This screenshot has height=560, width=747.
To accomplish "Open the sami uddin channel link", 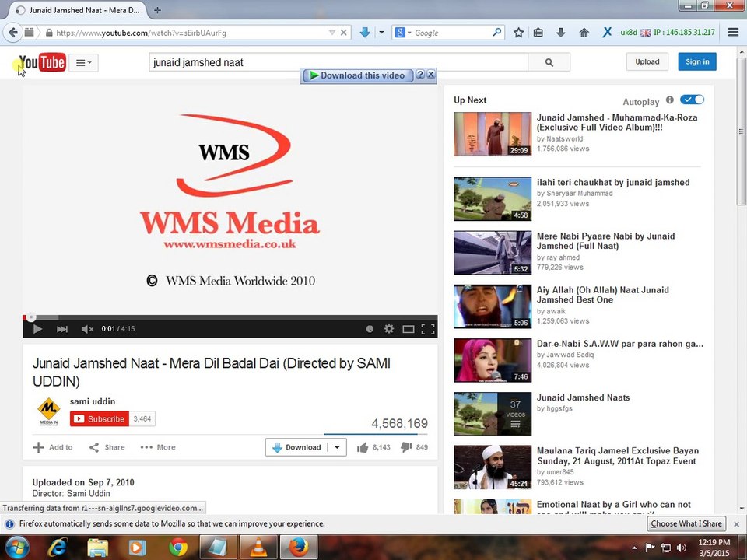I will click(93, 401).
